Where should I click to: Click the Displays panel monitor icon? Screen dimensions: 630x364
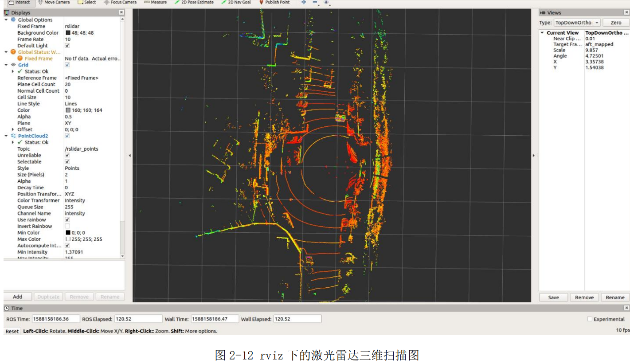7,13
